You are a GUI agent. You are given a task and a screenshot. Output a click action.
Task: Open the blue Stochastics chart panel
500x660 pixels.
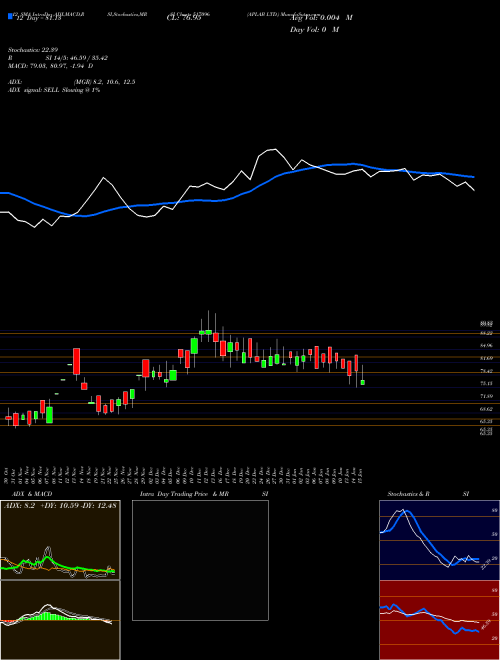pyautogui.click(x=439, y=540)
